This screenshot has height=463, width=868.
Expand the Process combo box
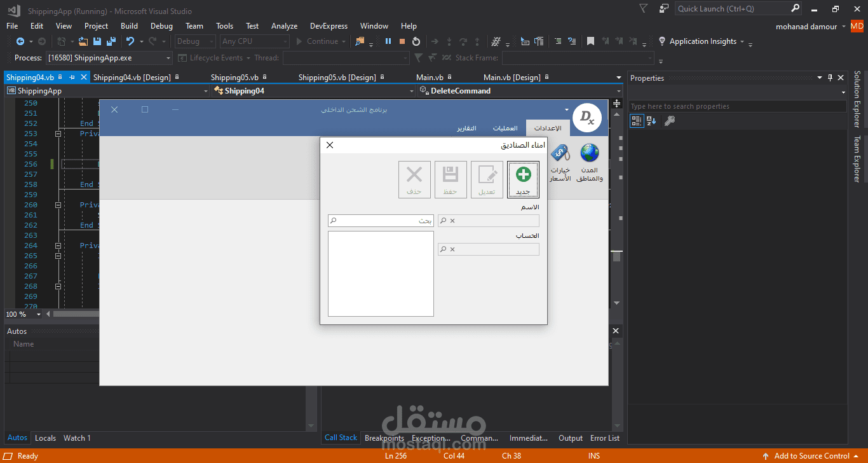pyautogui.click(x=168, y=58)
